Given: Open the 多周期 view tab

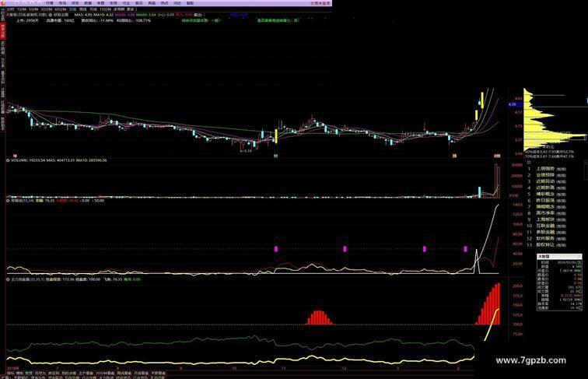Looking at the screenshot, I should coord(119,9).
